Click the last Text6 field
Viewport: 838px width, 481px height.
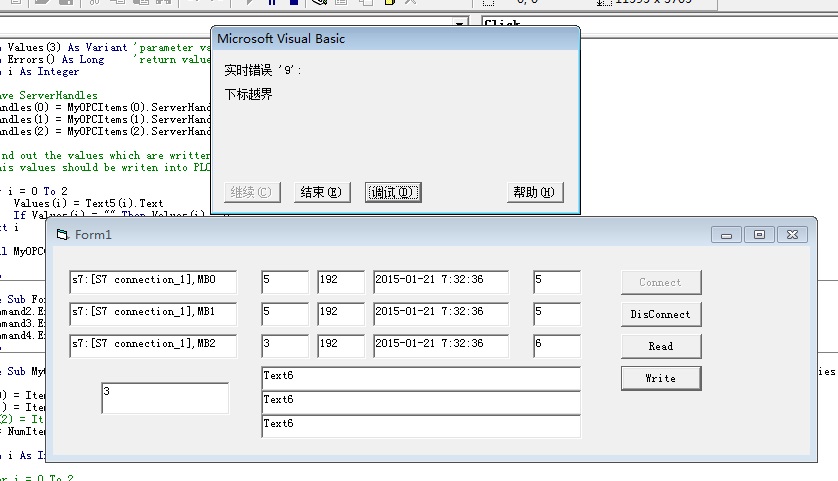point(421,426)
